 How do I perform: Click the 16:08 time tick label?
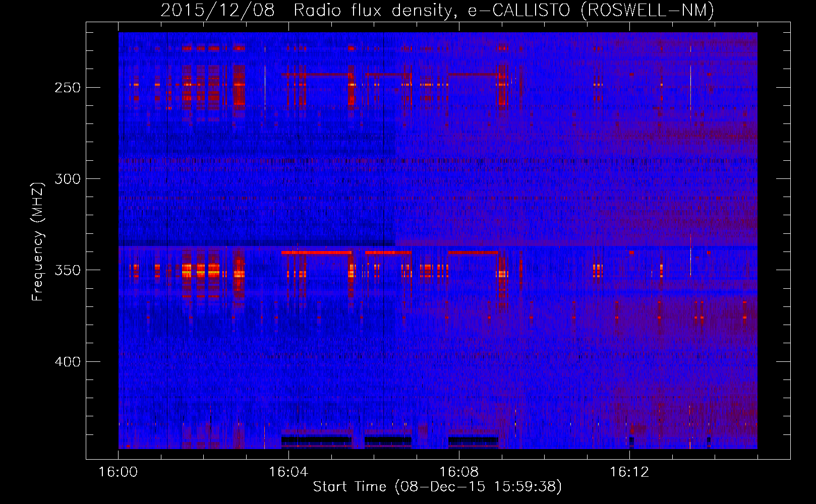pyautogui.click(x=459, y=472)
